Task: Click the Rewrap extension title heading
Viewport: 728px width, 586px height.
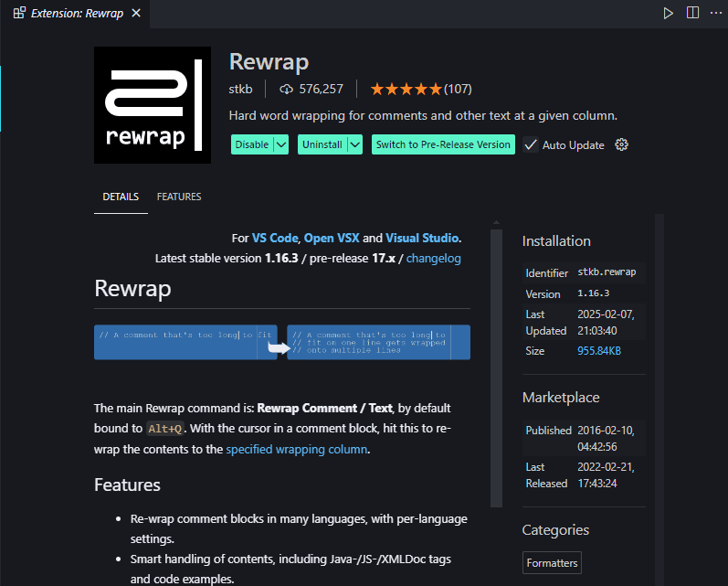Action: 269,62
